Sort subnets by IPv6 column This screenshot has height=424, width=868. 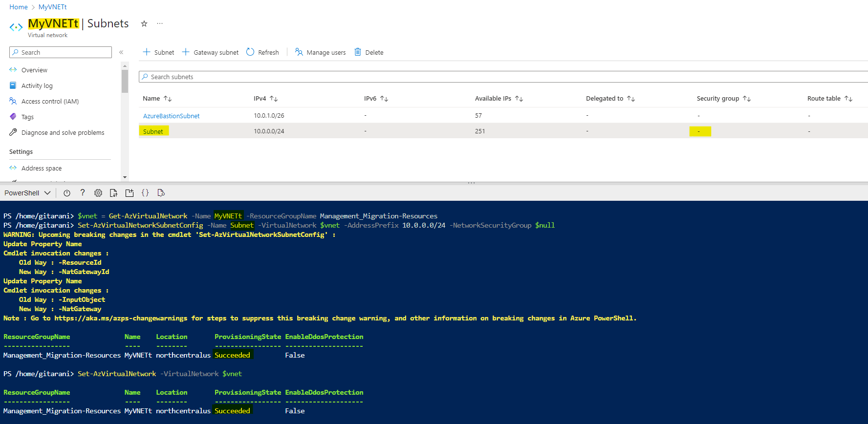click(376, 99)
